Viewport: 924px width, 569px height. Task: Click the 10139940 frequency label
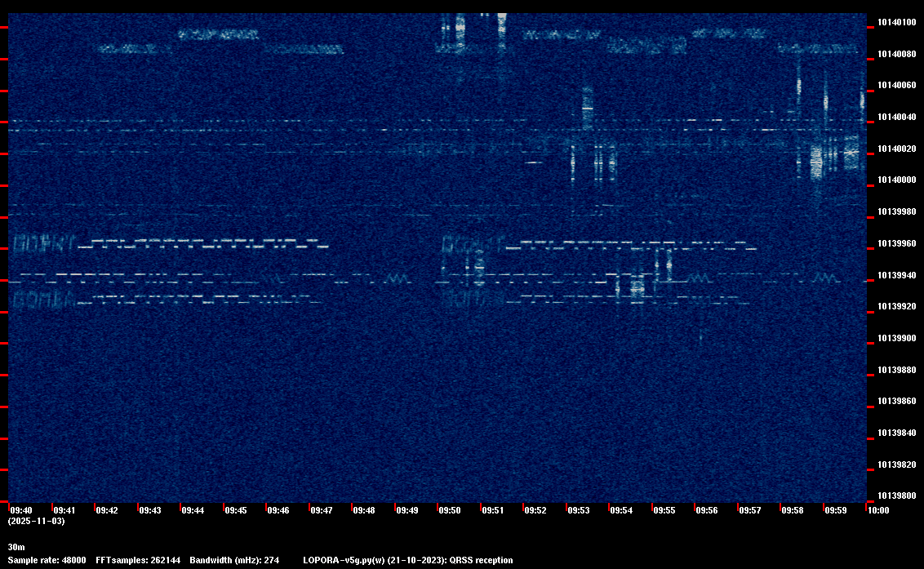pos(897,275)
